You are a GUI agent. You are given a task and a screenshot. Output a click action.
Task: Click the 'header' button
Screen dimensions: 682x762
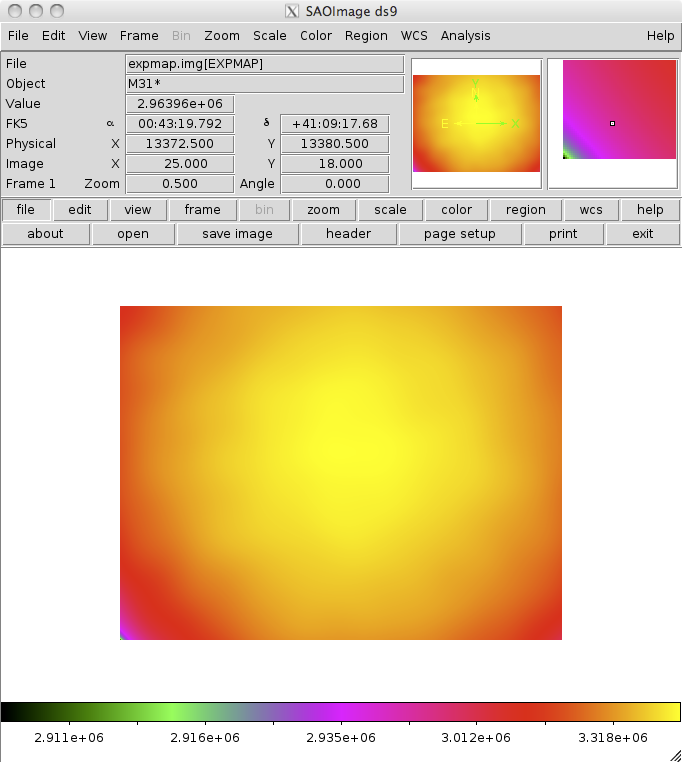tap(348, 234)
